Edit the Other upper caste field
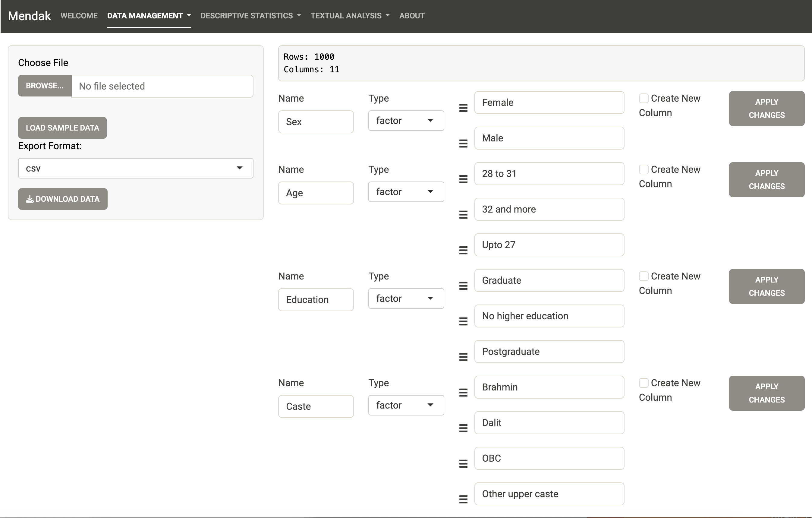The height and width of the screenshot is (518, 812). pos(549,494)
